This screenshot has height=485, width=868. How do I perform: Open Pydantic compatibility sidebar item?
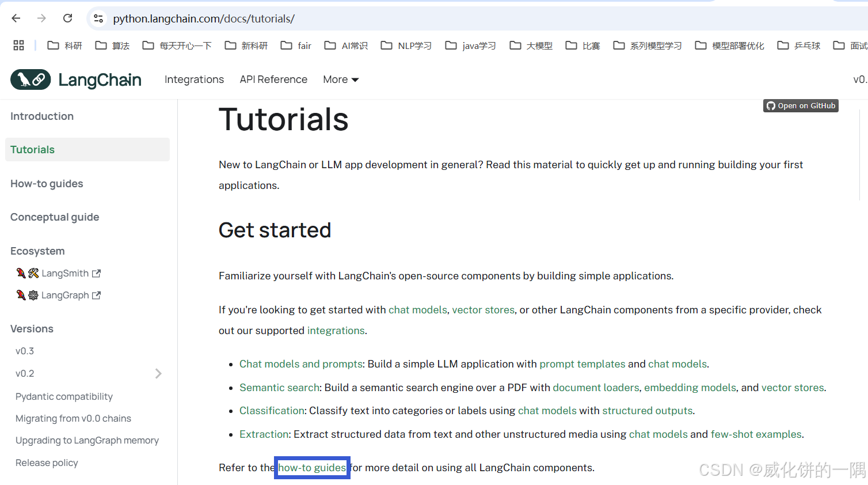(x=64, y=396)
